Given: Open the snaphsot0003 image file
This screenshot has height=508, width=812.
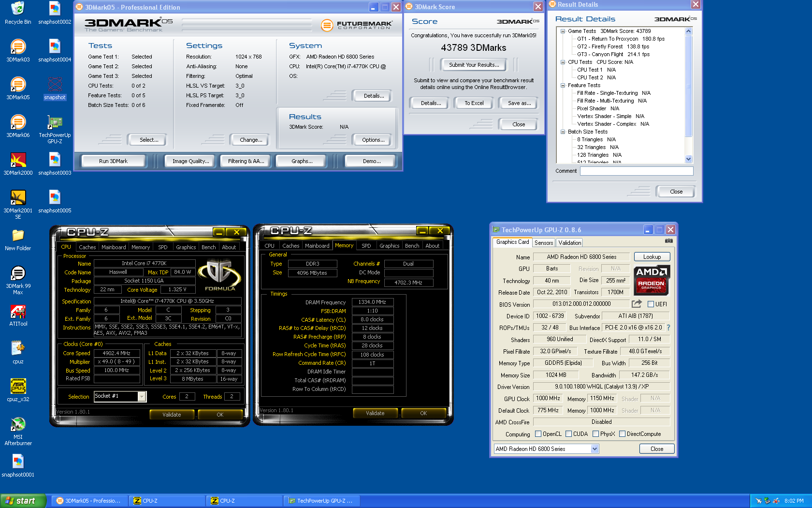Looking at the screenshot, I should 55,164.
